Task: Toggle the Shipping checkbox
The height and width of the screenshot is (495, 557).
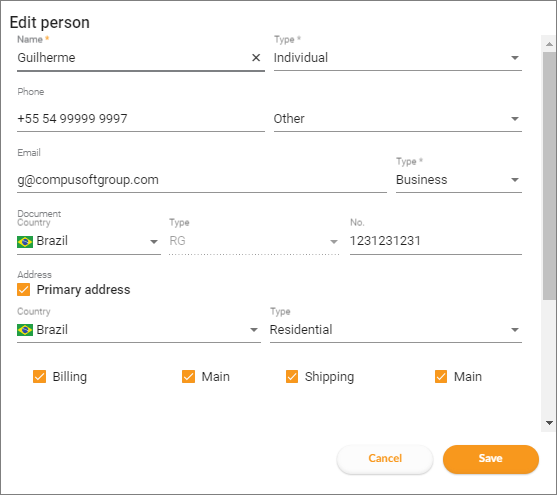Action: coord(292,377)
